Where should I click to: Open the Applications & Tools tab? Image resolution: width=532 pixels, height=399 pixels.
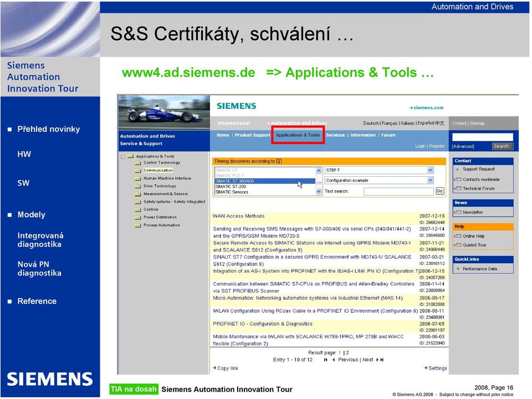coord(298,135)
